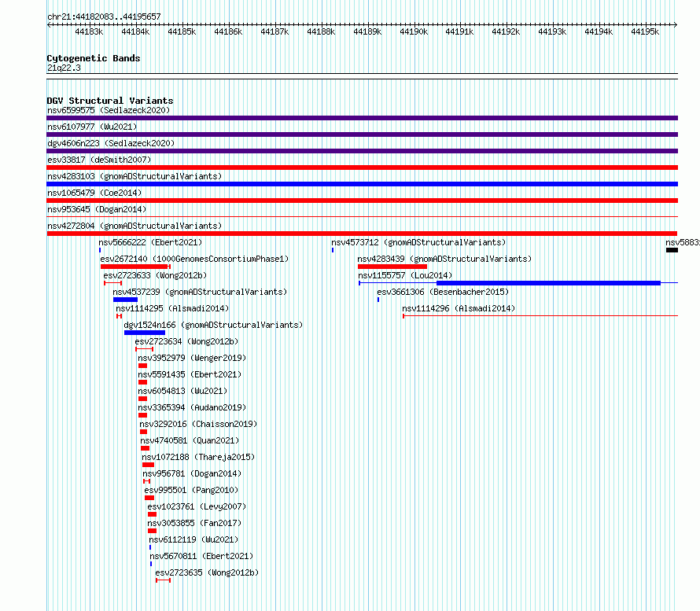Click the blue bar of dgv1524n166
Viewport: 700px width, 611px height.
coord(145,333)
